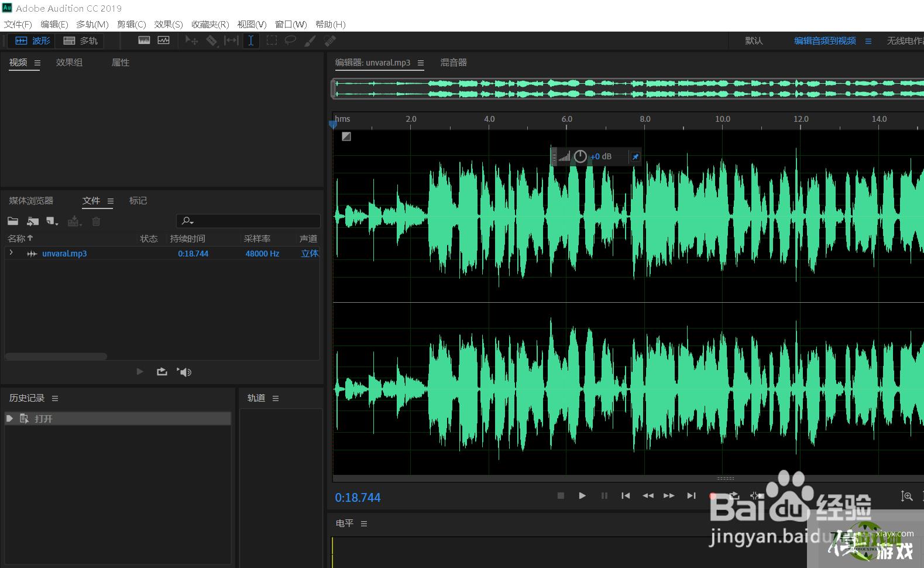Image resolution: width=924 pixels, height=568 pixels.
Task: Open the 帮助 menu
Action: point(330,24)
